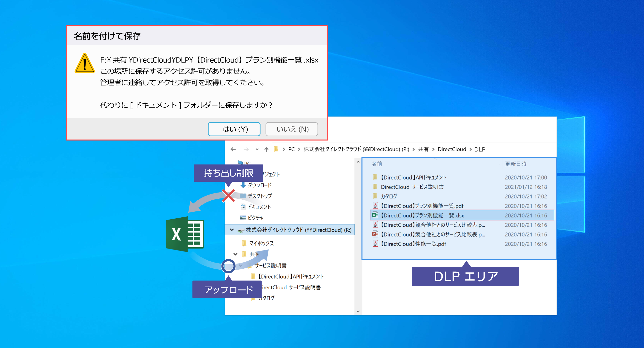This screenshot has height=348, width=644.
Task: Open chevron after 共有 breadcrumb
Action: coord(433,149)
